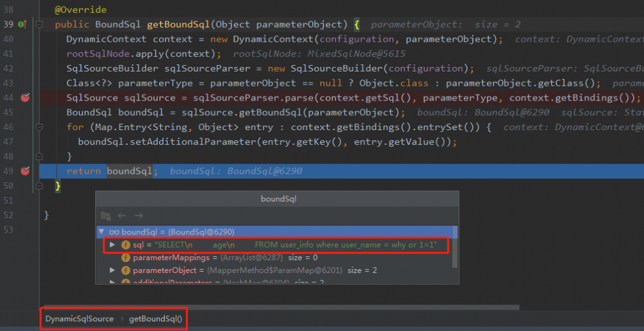Toggle the breakpoint on line 49

point(25,171)
